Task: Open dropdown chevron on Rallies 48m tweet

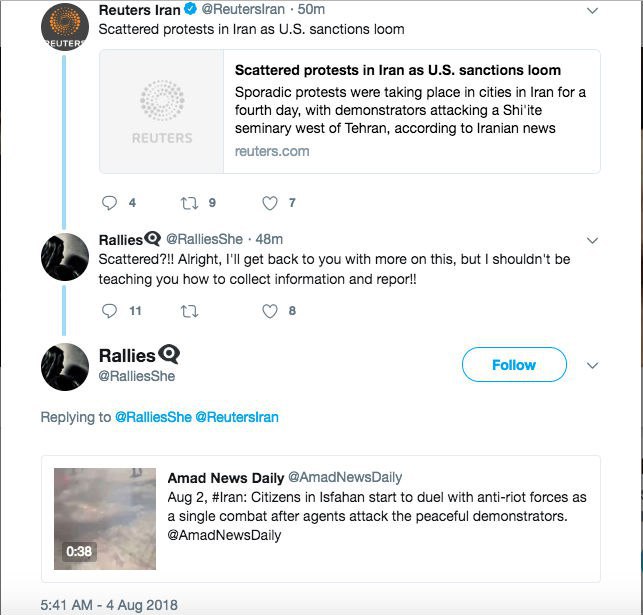Action: 592,240
